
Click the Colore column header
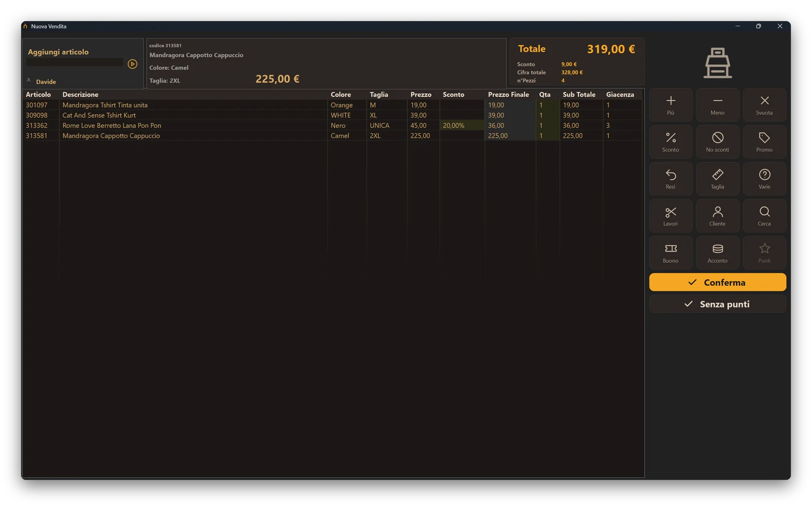click(x=341, y=94)
